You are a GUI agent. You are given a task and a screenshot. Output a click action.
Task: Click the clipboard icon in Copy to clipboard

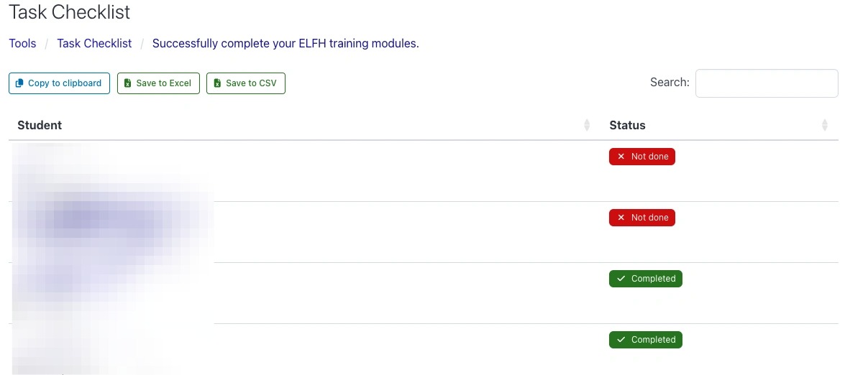click(19, 83)
